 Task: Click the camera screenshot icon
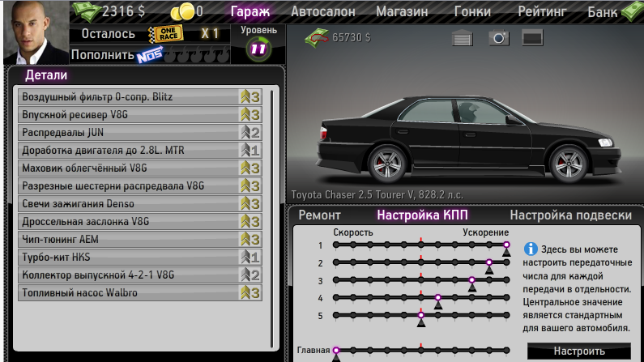(x=499, y=38)
